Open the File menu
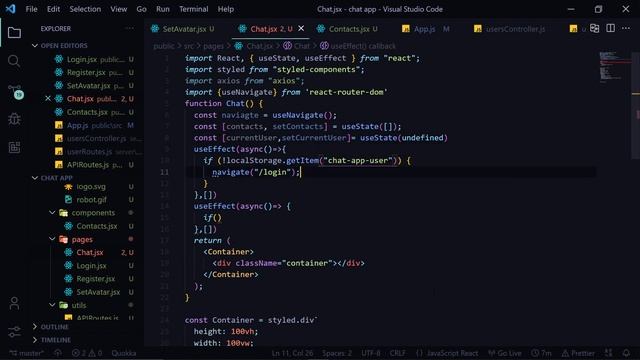 coord(31,9)
